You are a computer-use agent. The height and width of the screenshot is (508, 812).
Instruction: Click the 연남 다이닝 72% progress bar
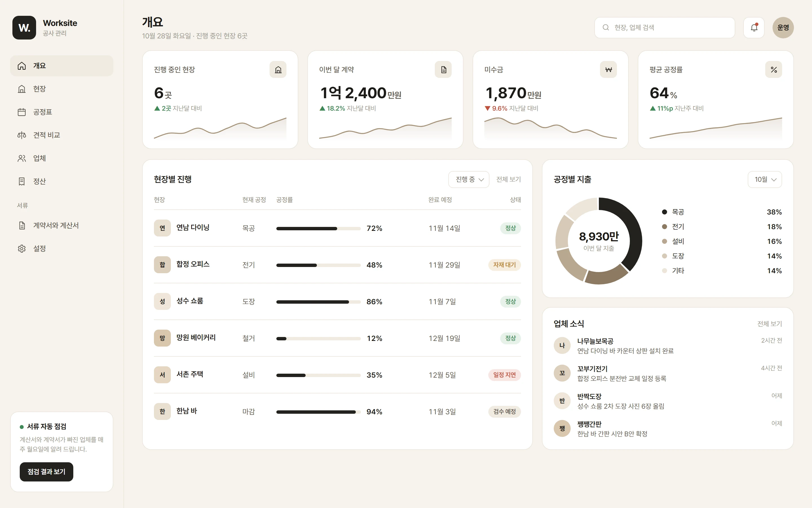[318, 229]
